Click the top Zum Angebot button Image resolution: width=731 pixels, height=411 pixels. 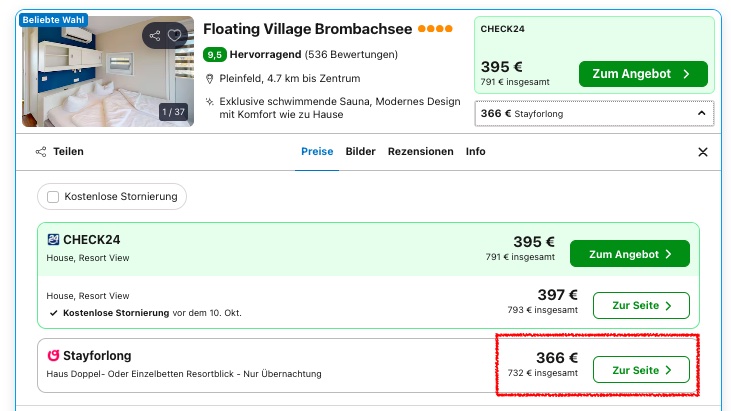pyautogui.click(x=643, y=74)
